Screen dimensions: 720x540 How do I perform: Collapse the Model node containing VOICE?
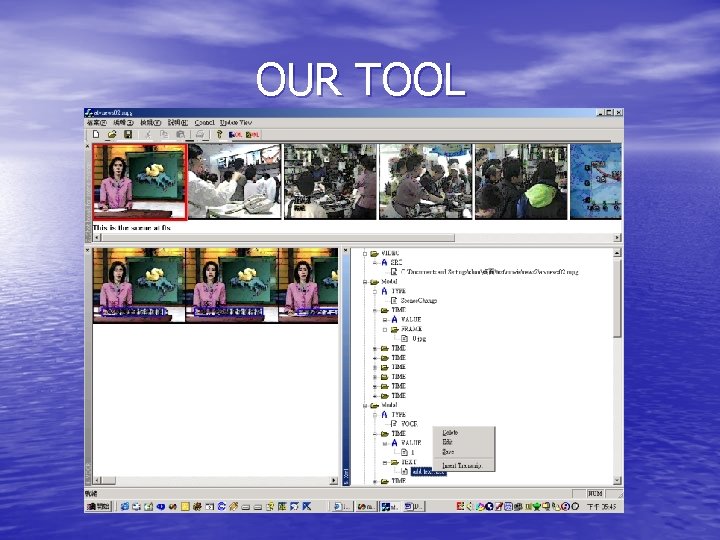[x=366, y=405]
